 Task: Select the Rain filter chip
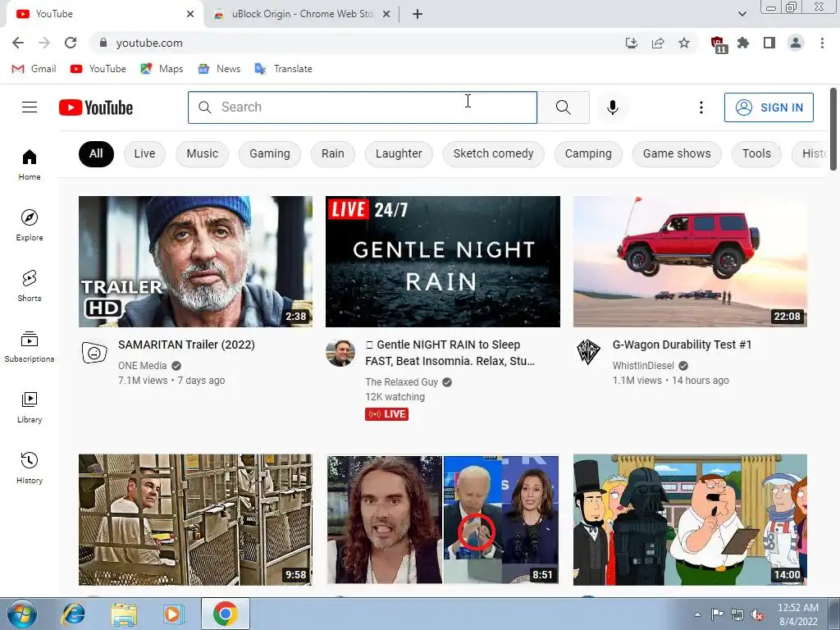click(x=333, y=153)
